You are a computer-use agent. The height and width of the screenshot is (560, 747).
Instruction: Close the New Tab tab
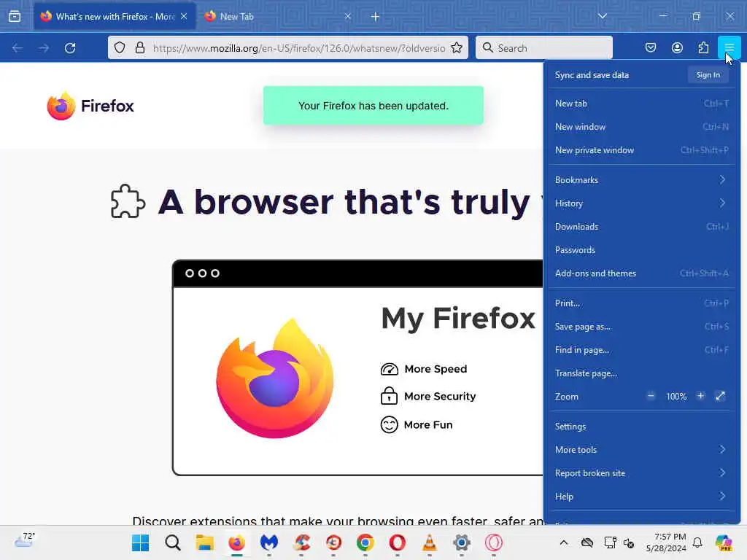[x=348, y=16]
